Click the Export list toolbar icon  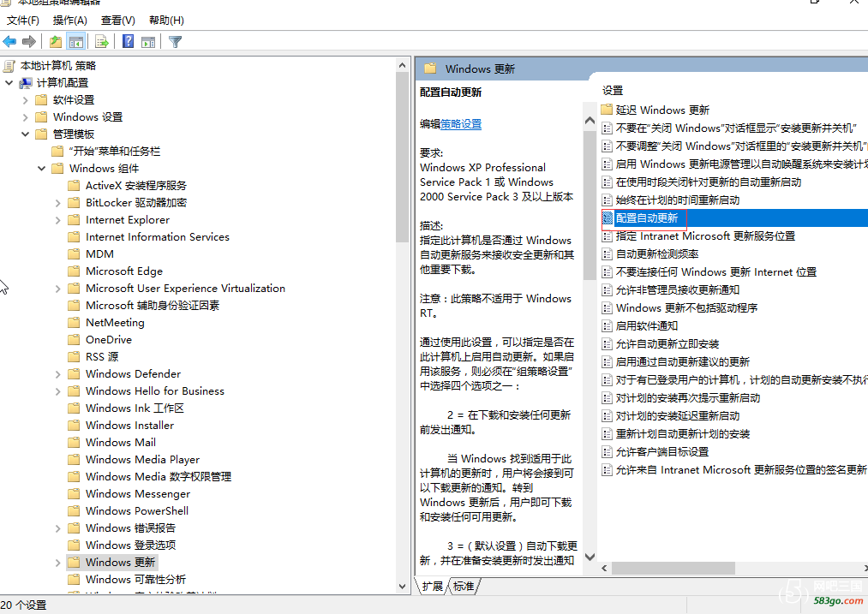(x=102, y=41)
